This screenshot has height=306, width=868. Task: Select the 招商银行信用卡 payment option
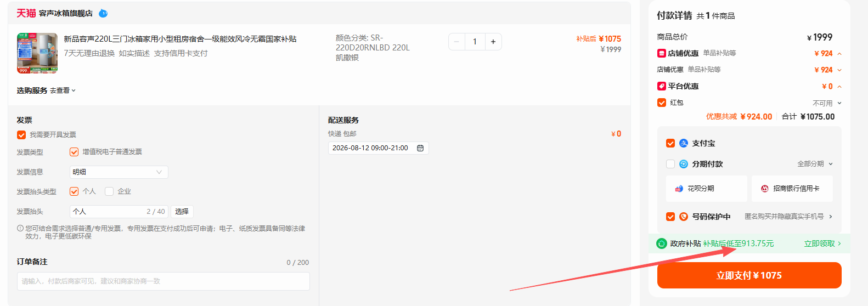(x=792, y=189)
